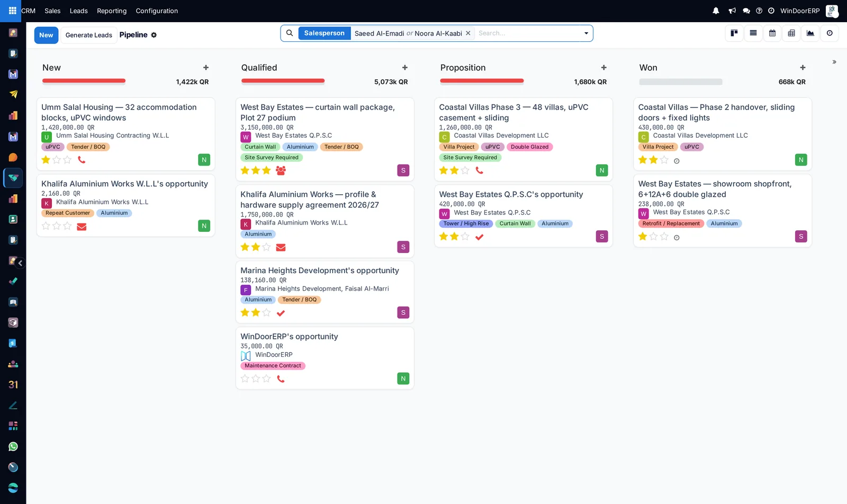
Task: Switch to Calendar view
Action: (x=772, y=33)
